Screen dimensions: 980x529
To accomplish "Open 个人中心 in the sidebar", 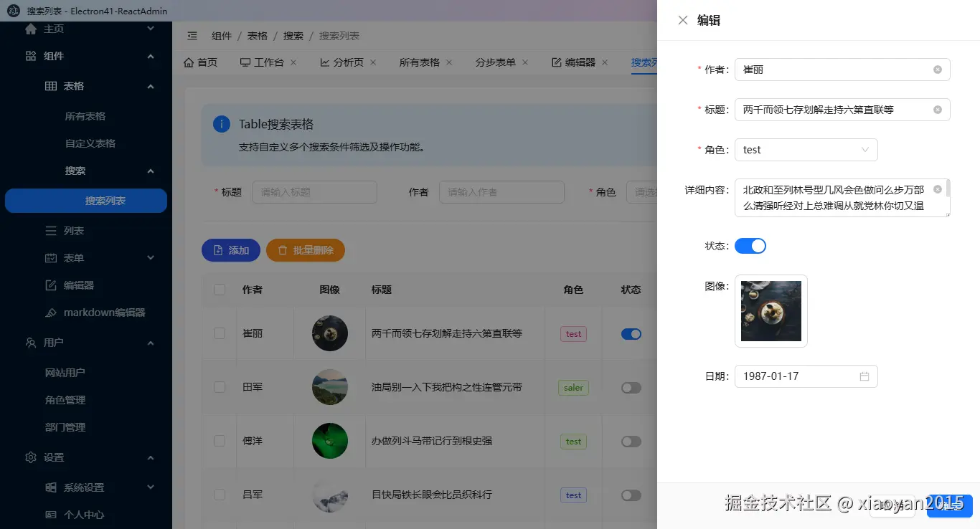I will (86, 515).
